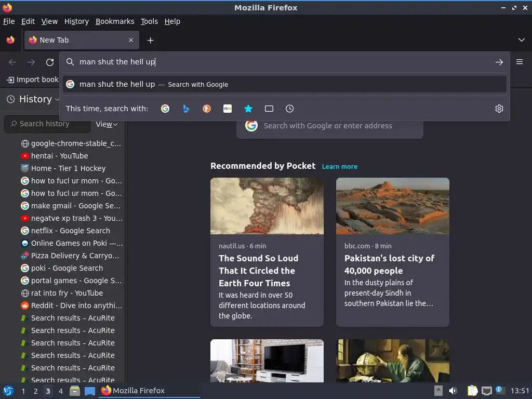Open 'hentai - YouTube' history entry
The width and height of the screenshot is (532, 399).
click(x=60, y=156)
